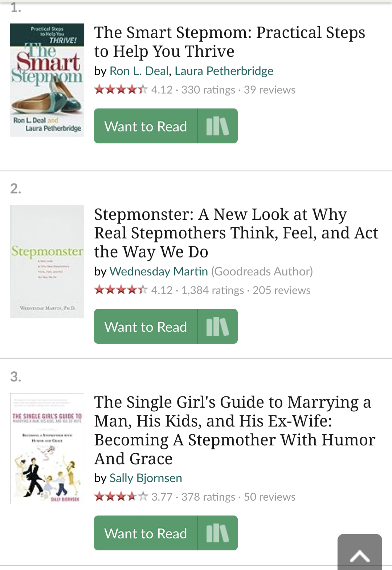Rate Single Girl's Guide with stars
This screenshot has height=570, width=392.
pos(121,497)
